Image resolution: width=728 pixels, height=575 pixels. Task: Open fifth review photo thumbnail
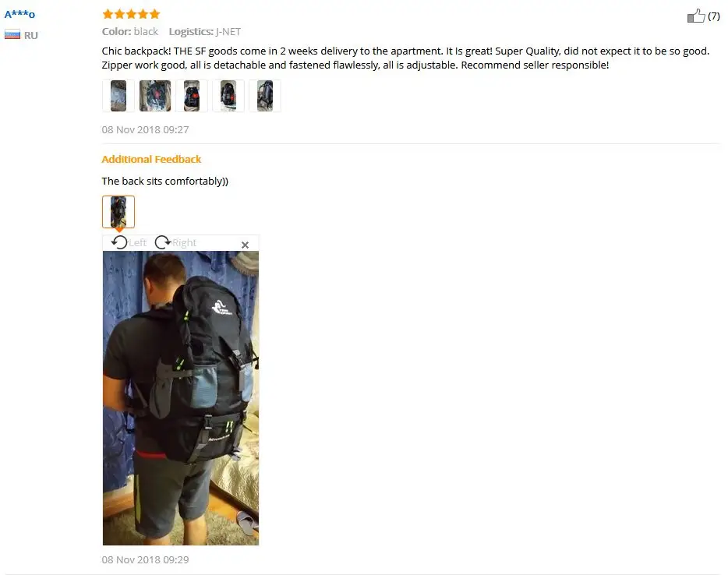pos(265,96)
